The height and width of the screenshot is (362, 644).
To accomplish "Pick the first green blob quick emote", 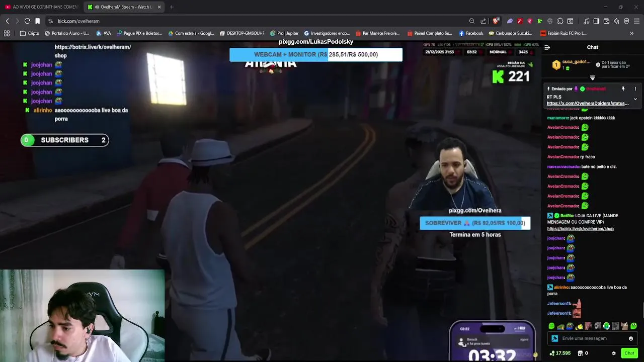I will point(551,326).
